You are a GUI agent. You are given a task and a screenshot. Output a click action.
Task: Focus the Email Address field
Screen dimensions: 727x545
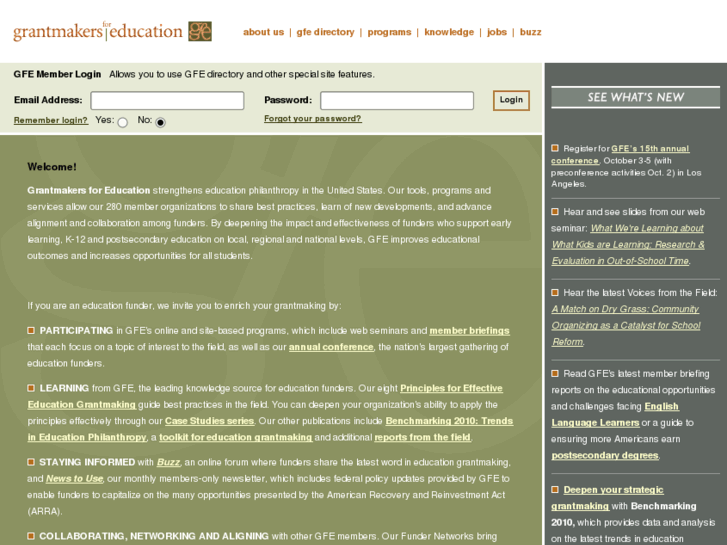click(x=167, y=100)
